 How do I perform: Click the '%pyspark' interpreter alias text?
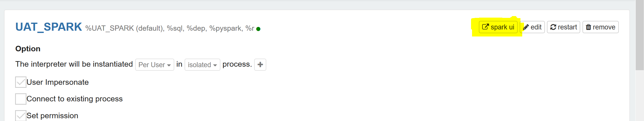(226, 28)
